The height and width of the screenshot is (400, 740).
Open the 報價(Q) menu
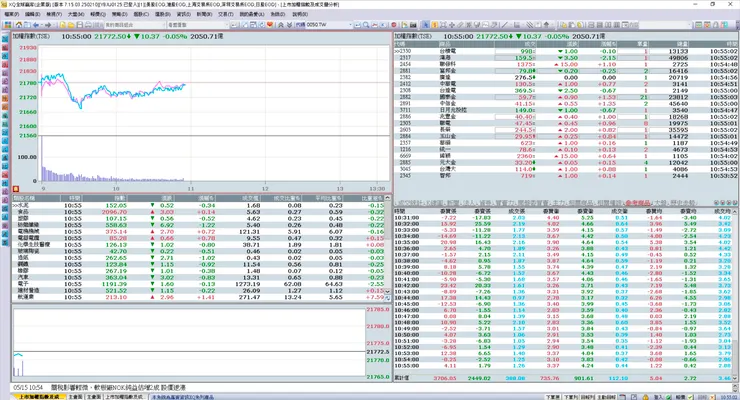(x=98, y=14)
